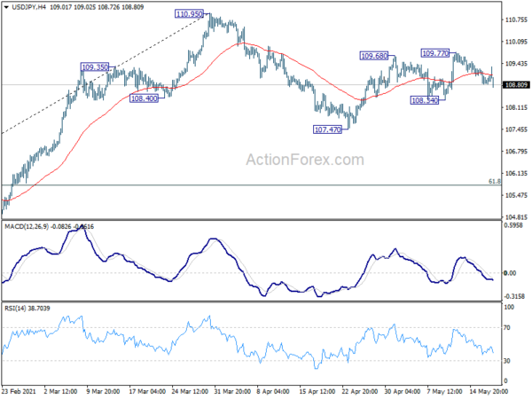Click the 24 Mar 12:00 time label
This screenshot has height=399, width=532.
[190, 392]
